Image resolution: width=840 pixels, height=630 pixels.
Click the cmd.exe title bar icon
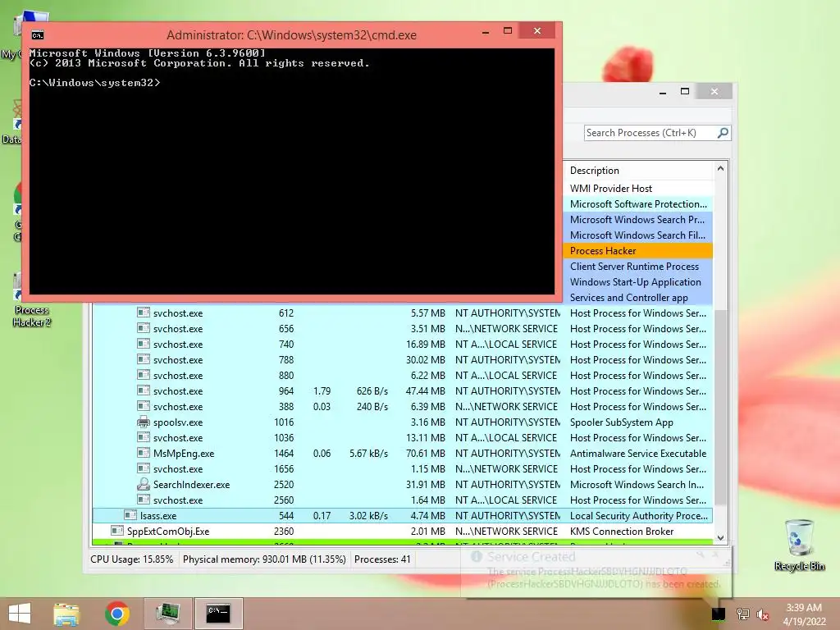[38, 35]
